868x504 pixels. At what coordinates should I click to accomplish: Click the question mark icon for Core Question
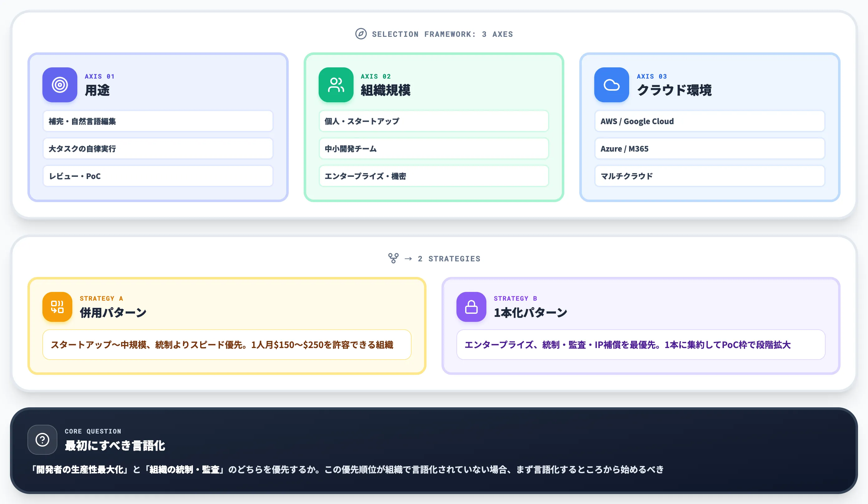[x=42, y=439]
